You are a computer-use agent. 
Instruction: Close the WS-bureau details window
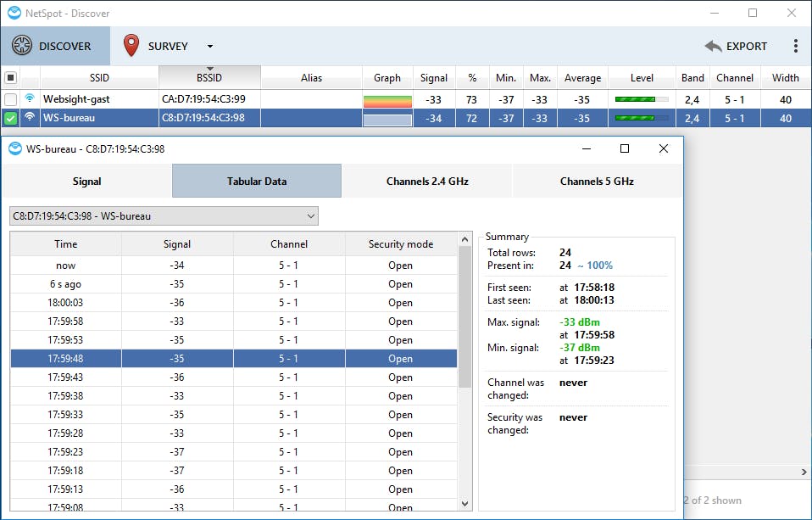click(664, 148)
